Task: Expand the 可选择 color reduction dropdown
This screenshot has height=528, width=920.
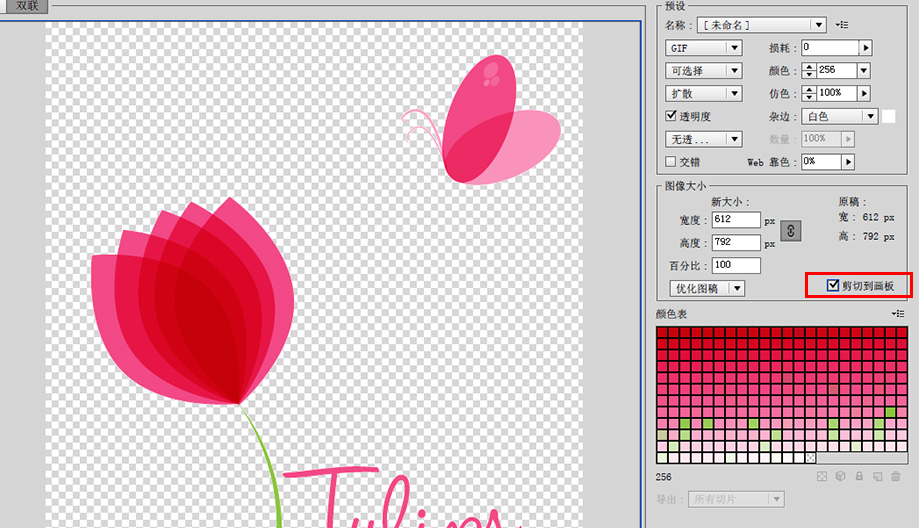Action: click(x=704, y=71)
